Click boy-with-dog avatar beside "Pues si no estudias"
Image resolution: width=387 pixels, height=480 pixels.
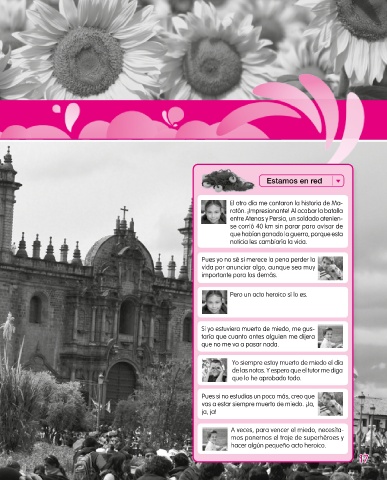pos(330,404)
